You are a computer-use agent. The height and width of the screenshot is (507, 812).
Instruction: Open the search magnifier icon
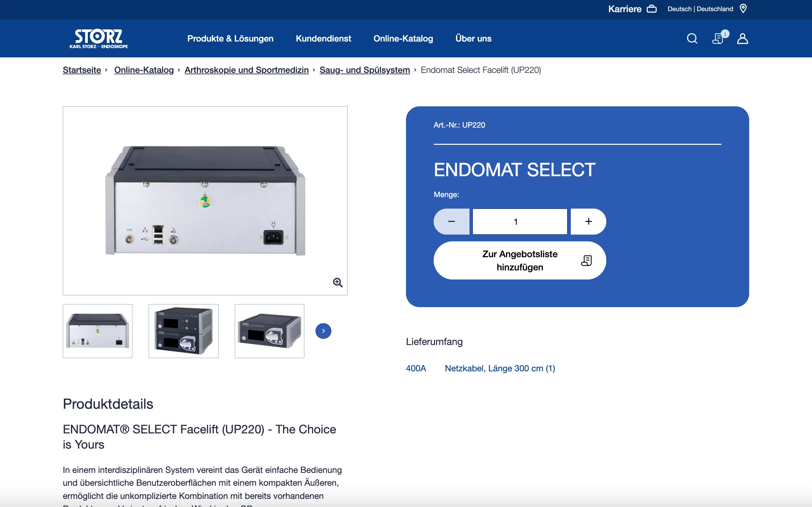click(x=692, y=38)
